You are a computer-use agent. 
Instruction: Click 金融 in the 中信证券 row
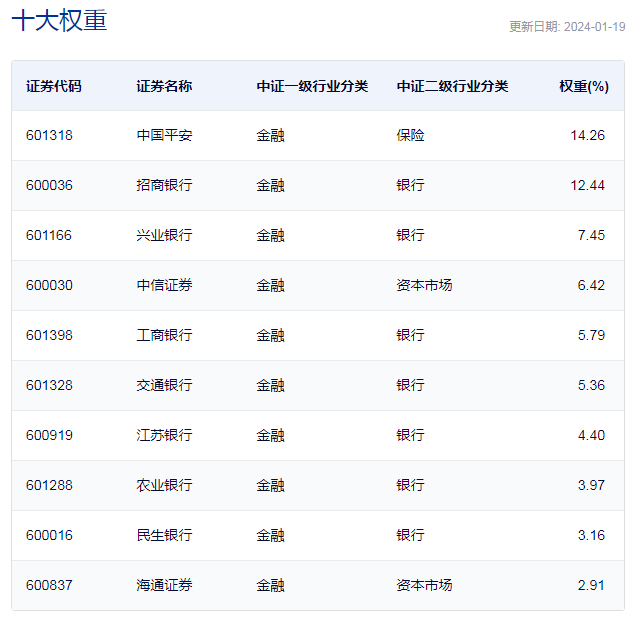tap(270, 285)
